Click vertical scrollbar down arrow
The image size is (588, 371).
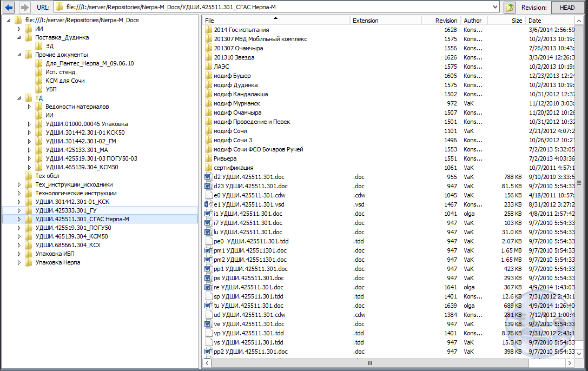[x=579, y=354]
